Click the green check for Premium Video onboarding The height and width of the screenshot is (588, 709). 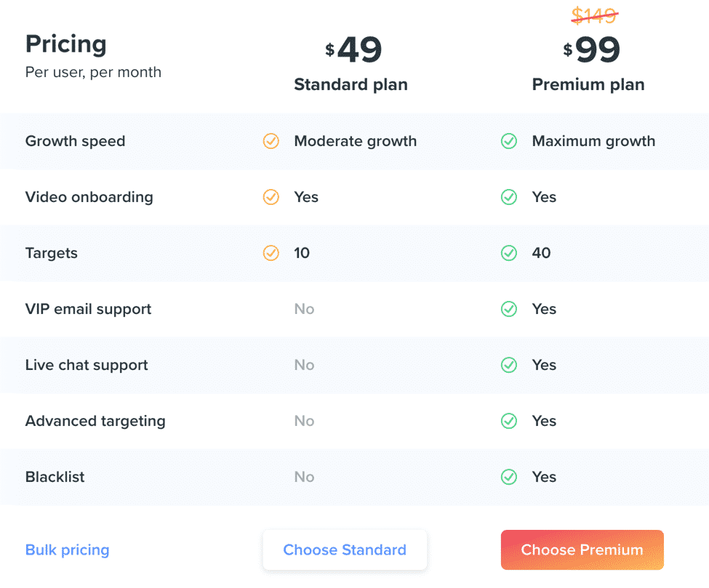click(x=509, y=197)
